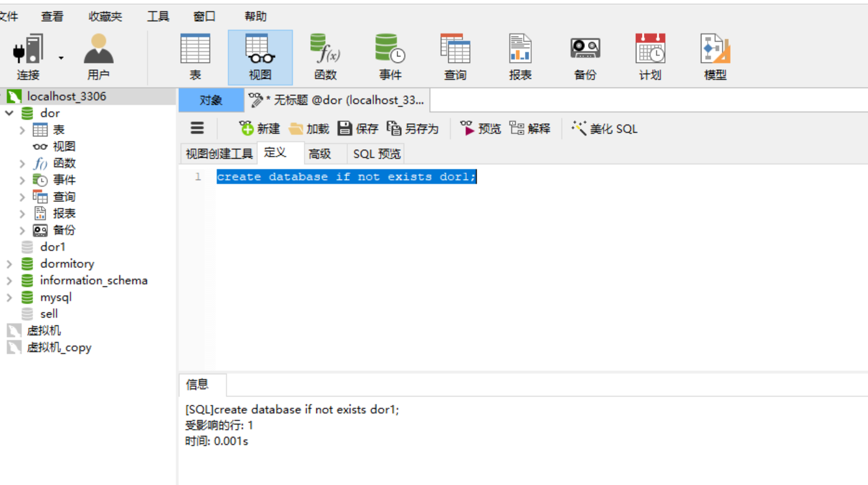Open the 表 (Tables) toolbar icon
Image resolution: width=868 pixels, height=485 pixels.
pos(196,56)
